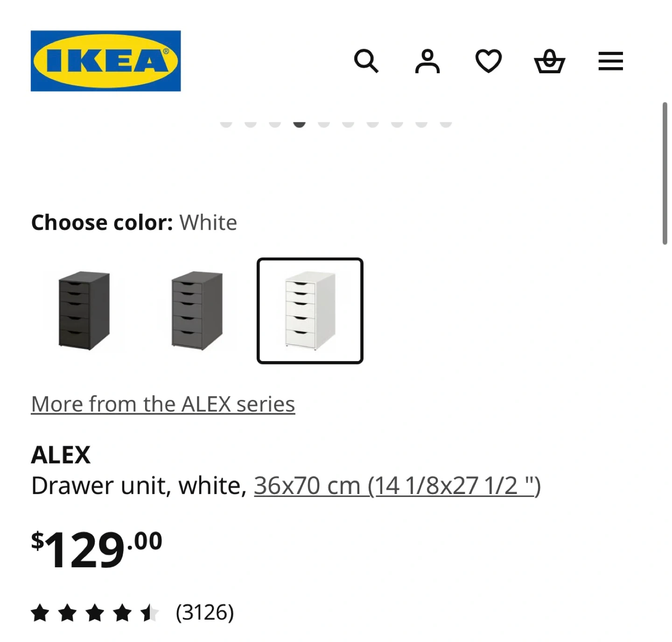Open the favorites heart icon
This screenshot has height=642, width=672.
(488, 61)
